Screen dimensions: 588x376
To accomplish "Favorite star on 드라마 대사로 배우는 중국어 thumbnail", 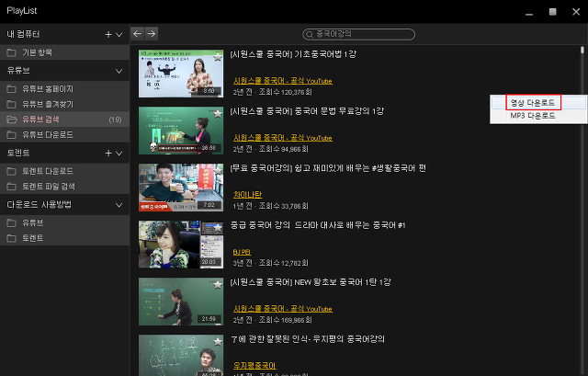I will [218, 227].
